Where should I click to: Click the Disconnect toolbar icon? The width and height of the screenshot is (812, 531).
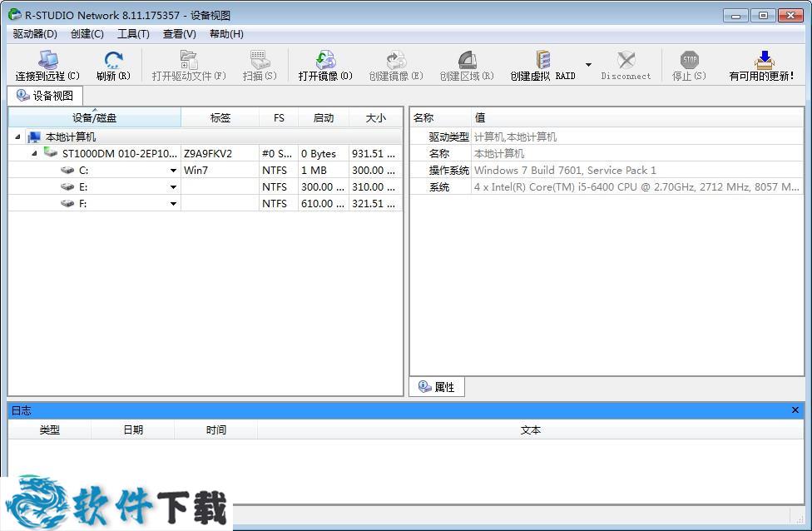[626, 61]
